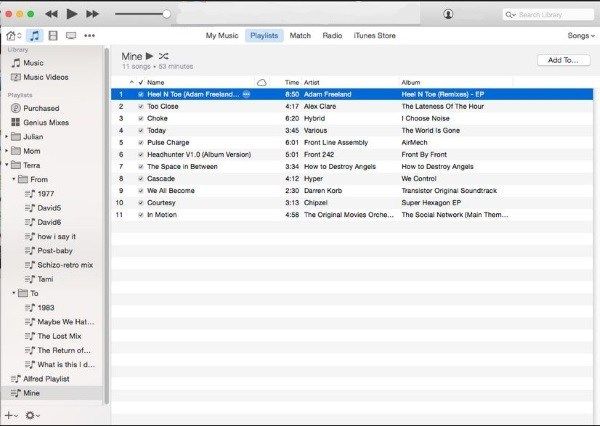
Task: Open the three-dots more media menu
Action: (90, 35)
